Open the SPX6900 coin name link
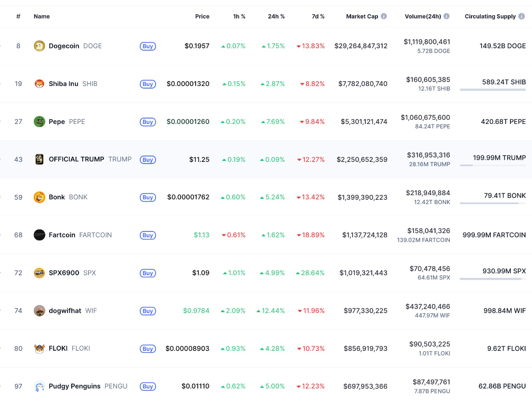This screenshot has height=405, width=532. click(64, 273)
